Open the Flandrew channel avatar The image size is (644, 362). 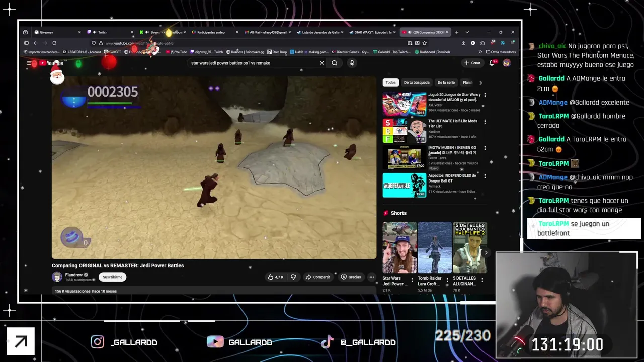57,277
